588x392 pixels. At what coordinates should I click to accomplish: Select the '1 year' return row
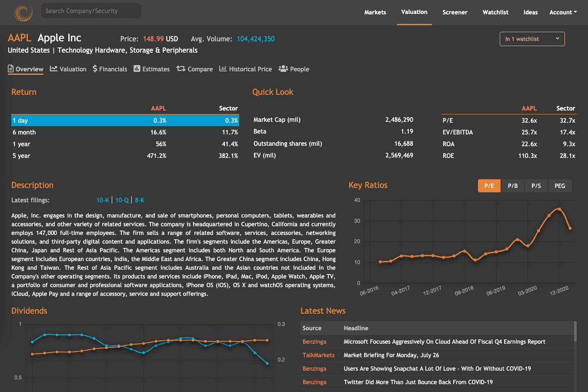click(125, 144)
